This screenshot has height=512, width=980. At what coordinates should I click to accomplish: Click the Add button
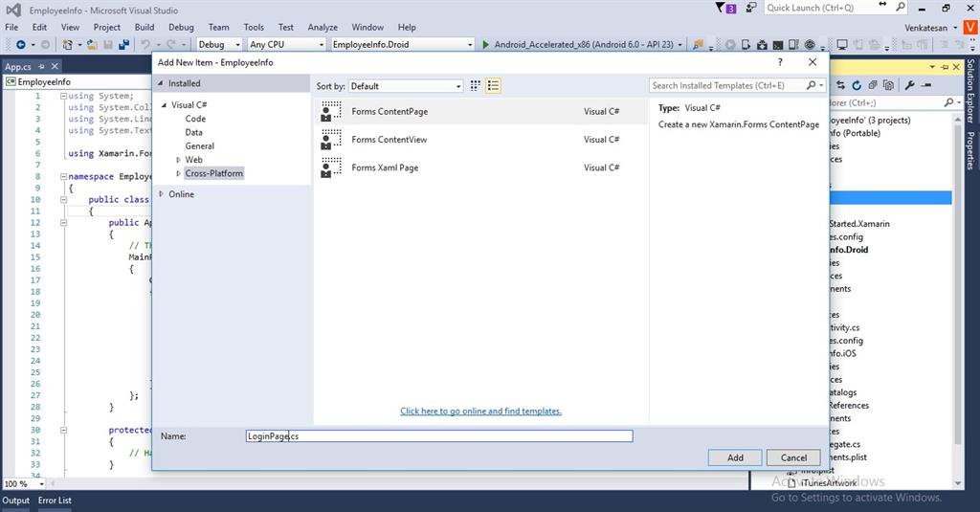(x=735, y=457)
